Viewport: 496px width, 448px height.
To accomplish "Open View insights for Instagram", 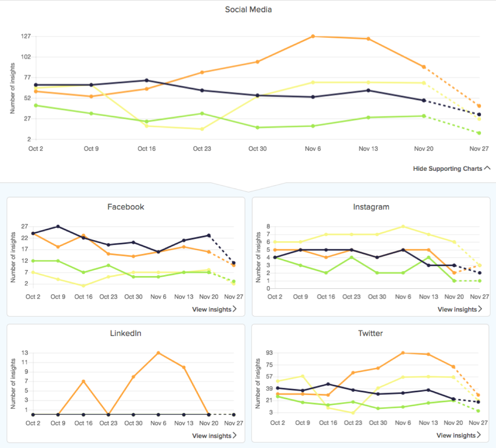I will click(x=459, y=309).
